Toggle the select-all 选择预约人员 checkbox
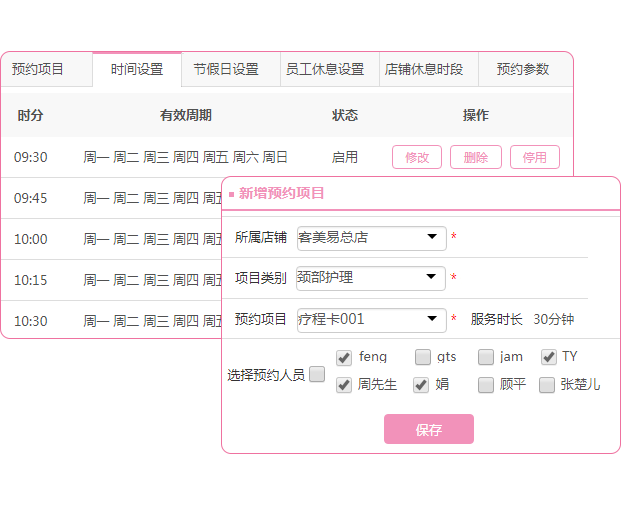Viewport: 621px width, 505px height. point(317,375)
